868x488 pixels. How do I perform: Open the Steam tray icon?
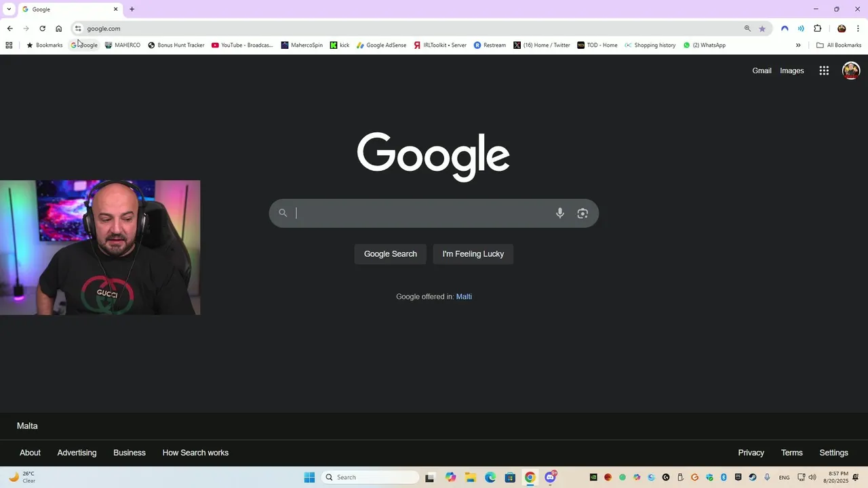point(753,477)
